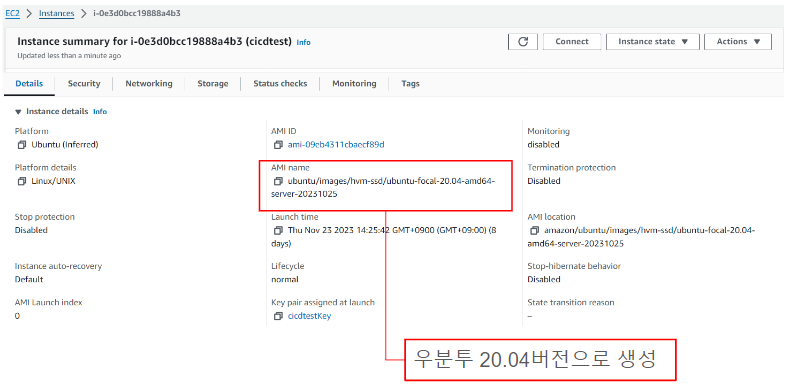Screen dimensions: 787x390
Task: Select the Monitoring value disabled
Action: [543, 145]
